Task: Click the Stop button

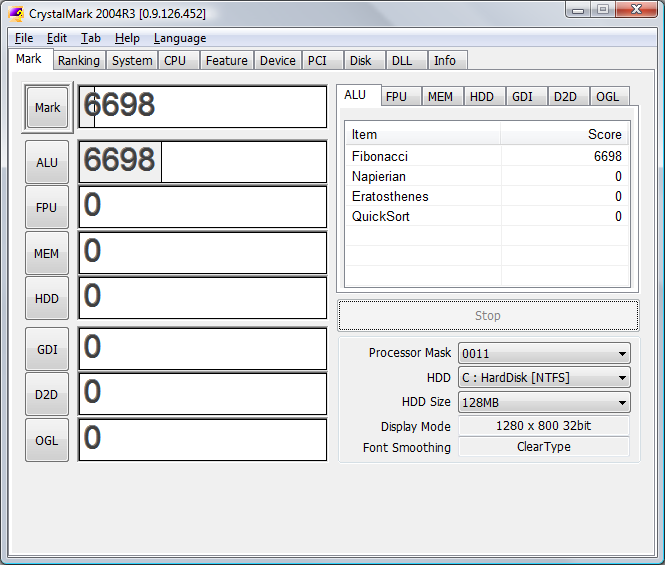Action: 488,316
